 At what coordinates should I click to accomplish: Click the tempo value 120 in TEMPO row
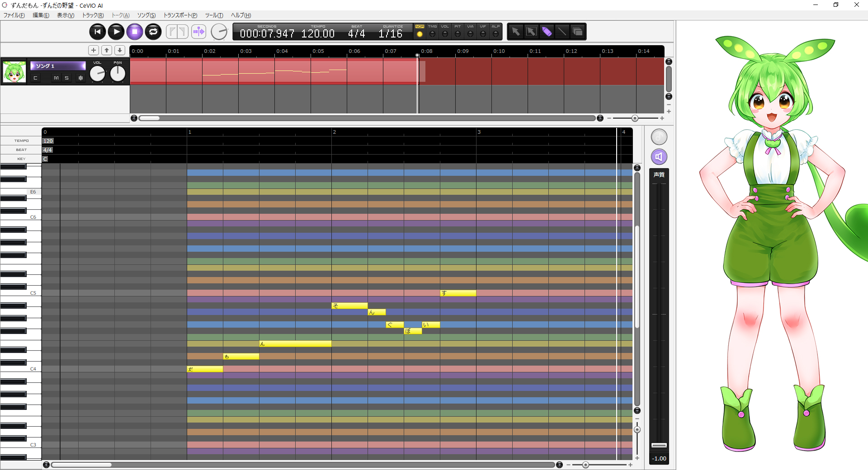(x=48, y=141)
